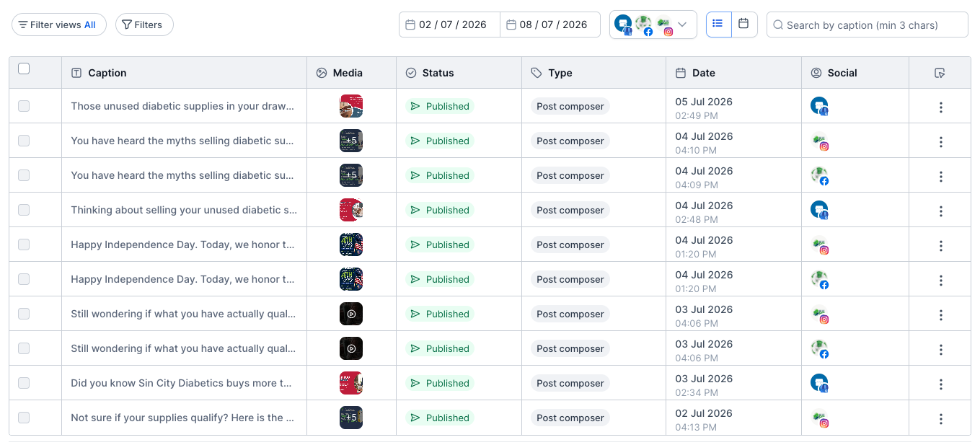This screenshot has height=445, width=980.
Task: Open the three-dot menu for the 03 Jul 02:34 PM post
Action: click(x=940, y=384)
